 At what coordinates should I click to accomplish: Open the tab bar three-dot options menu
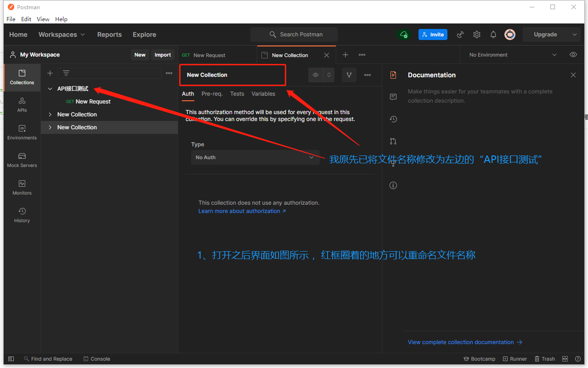(x=362, y=55)
